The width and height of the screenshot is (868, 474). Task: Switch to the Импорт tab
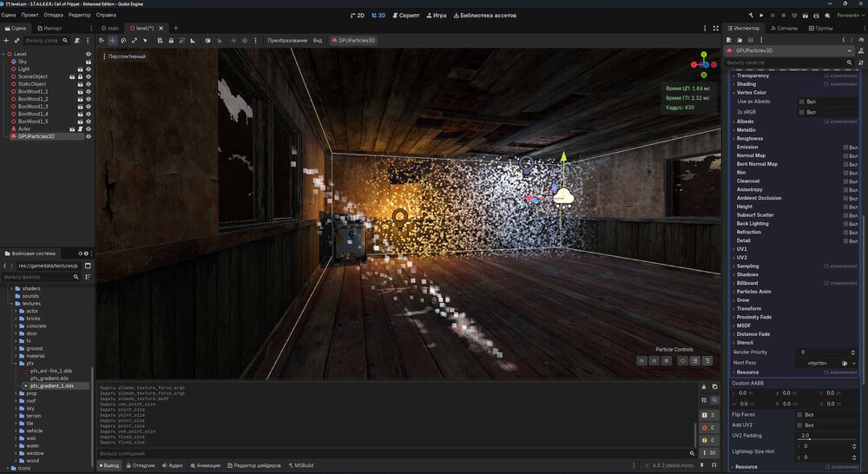(x=49, y=29)
